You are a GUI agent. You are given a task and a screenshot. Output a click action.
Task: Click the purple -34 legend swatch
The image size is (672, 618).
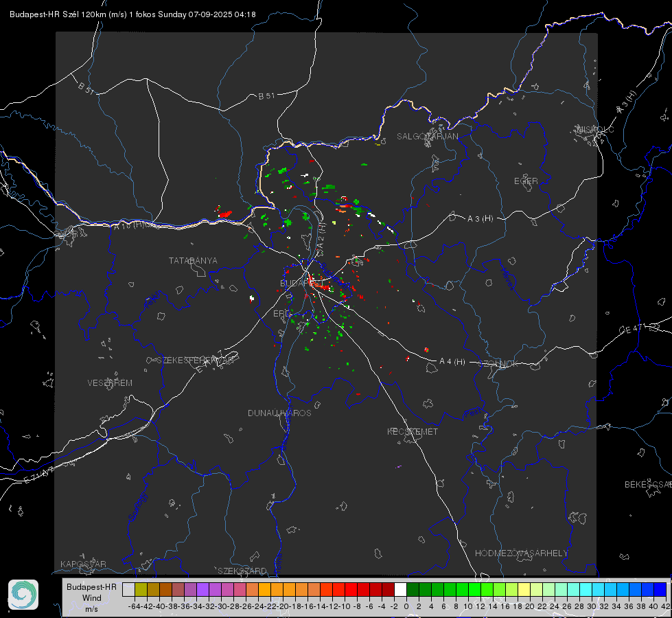202,589
